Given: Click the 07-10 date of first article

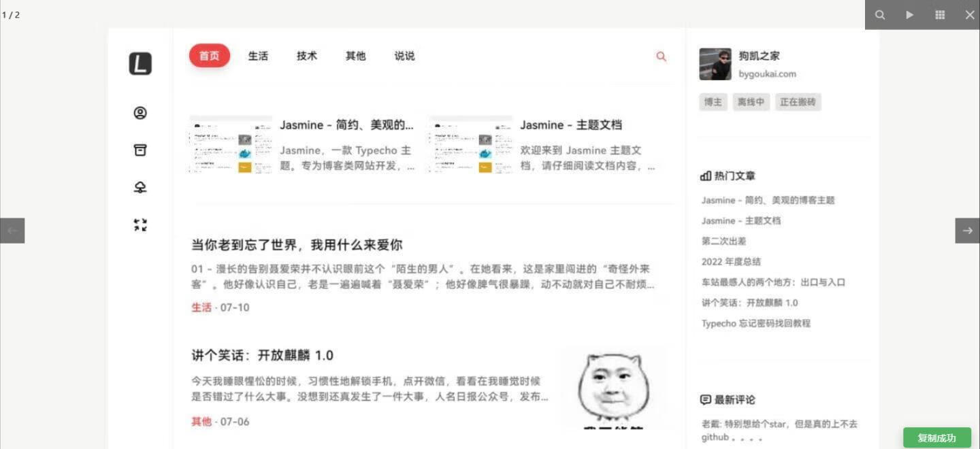Looking at the screenshot, I should coord(235,307).
